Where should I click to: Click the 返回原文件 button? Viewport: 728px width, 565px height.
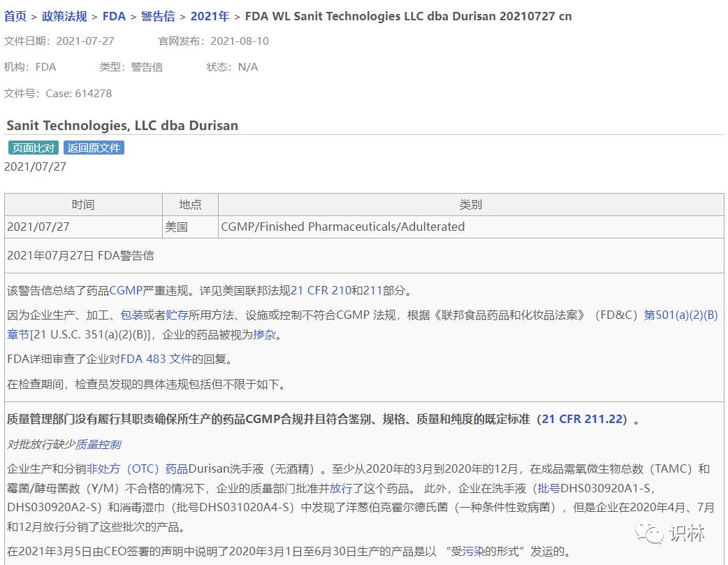click(94, 148)
